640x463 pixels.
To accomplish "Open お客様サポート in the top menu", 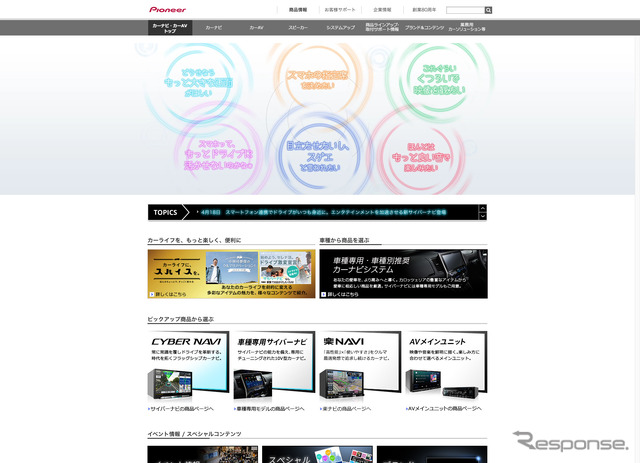I will point(340,10).
